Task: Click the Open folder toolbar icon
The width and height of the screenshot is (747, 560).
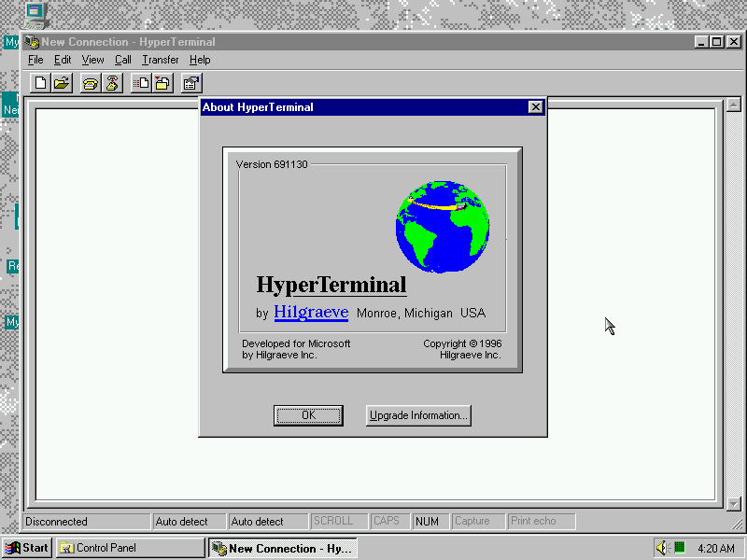Action: (61, 83)
